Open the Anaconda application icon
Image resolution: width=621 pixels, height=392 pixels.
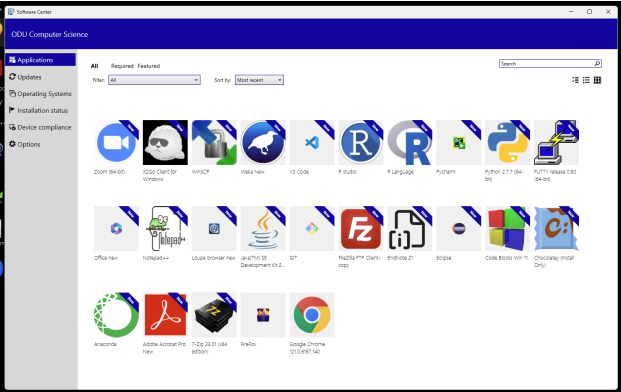116,315
